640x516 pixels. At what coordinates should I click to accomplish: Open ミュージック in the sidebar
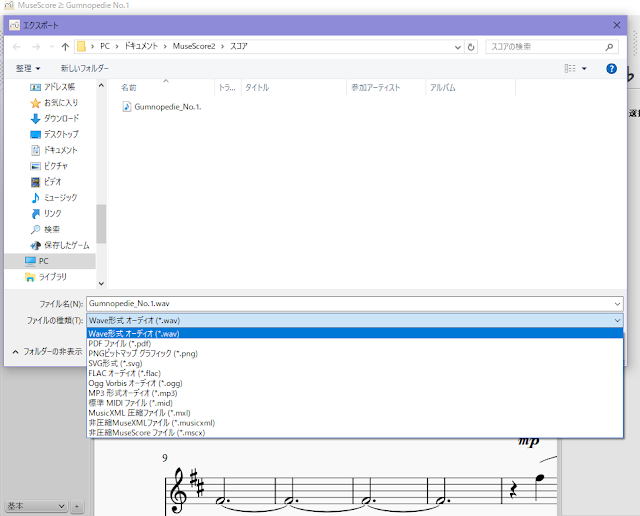53,198
